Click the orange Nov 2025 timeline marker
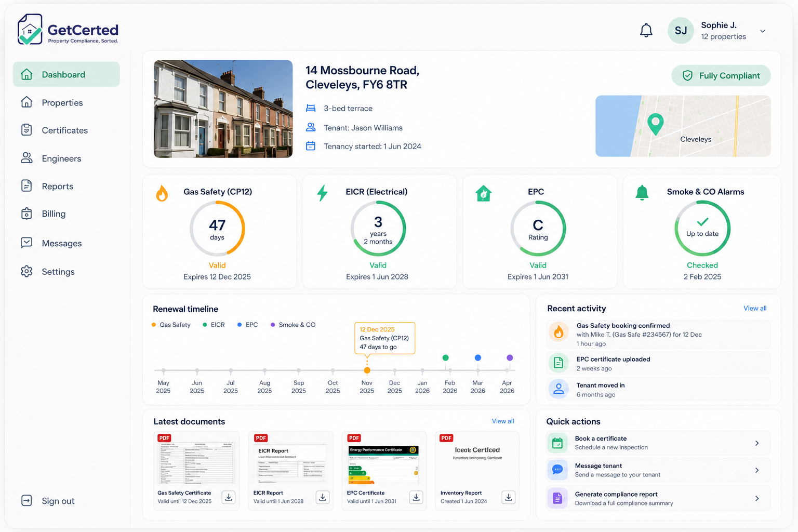Viewport: 798px width, 532px height. coord(367,370)
